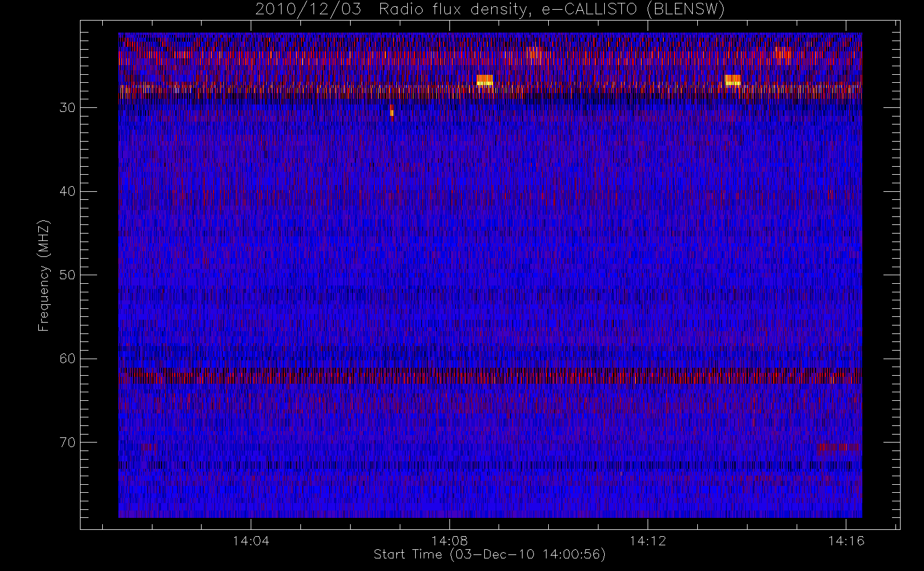Click the 14:08 time tick label
This screenshot has width=924, height=571.
pyautogui.click(x=449, y=541)
